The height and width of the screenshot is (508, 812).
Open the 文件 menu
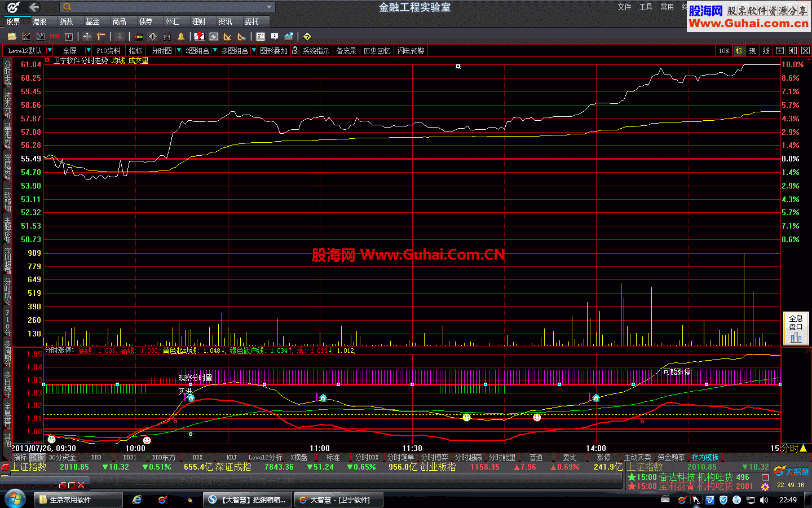tap(624, 7)
